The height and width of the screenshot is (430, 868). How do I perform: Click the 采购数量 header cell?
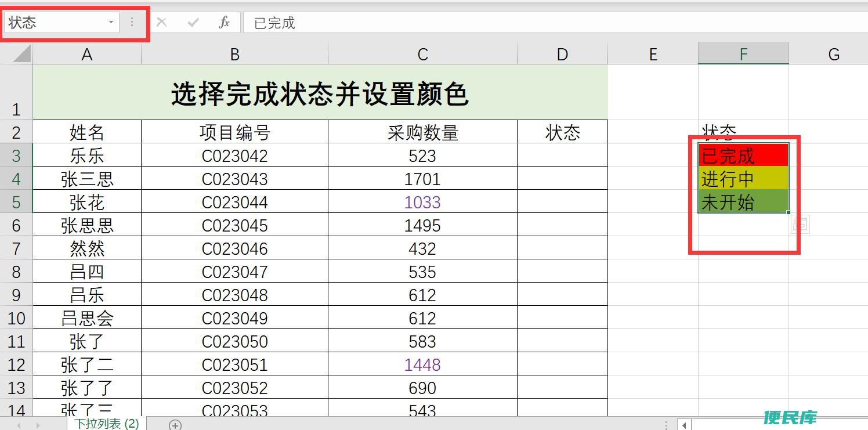422,132
